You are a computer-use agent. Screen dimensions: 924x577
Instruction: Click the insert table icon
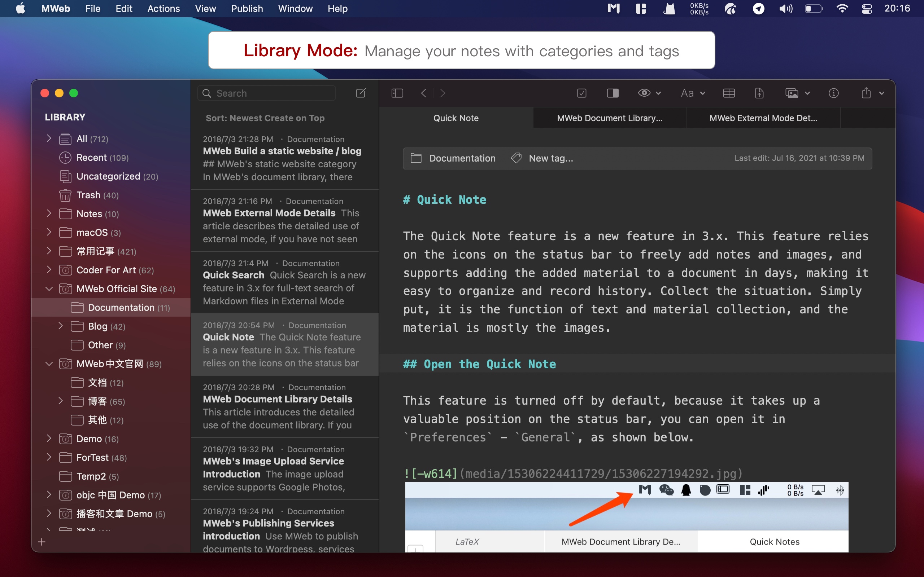pyautogui.click(x=728, y=93)
